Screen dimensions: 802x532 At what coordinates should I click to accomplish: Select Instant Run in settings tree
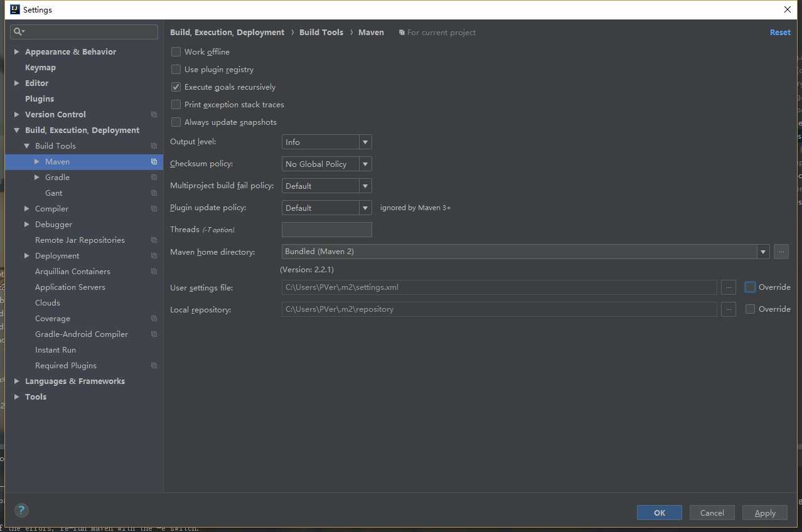55,349
